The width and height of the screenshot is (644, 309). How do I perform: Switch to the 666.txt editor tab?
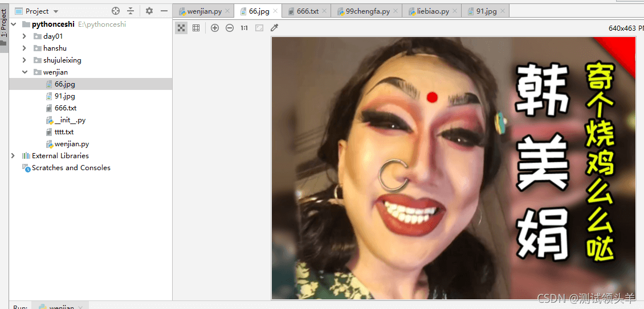click(x=308, y=11)
